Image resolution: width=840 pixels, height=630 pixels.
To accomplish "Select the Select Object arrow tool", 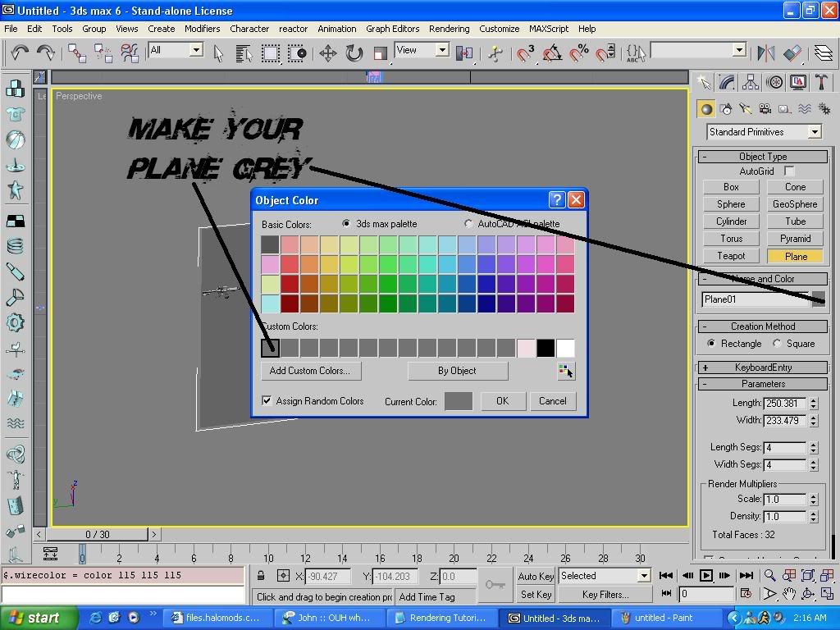I will pyautogui.click(x=218, y=53).
